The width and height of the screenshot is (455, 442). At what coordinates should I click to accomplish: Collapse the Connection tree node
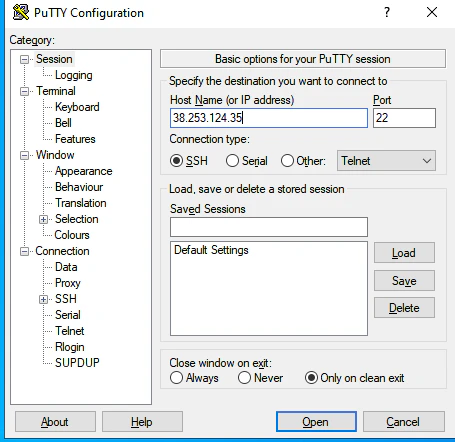(x=24, y=251)
